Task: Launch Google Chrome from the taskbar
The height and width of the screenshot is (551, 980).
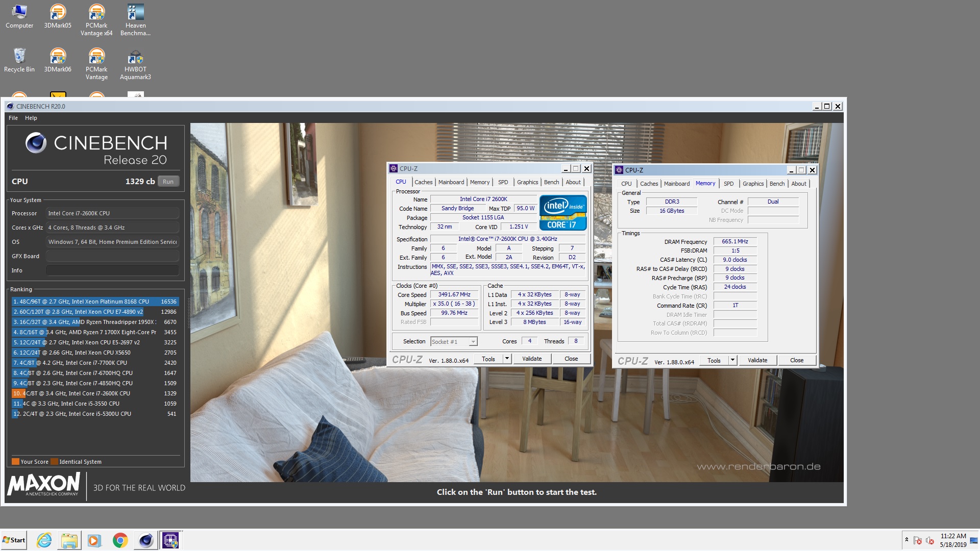Action: 120,540
